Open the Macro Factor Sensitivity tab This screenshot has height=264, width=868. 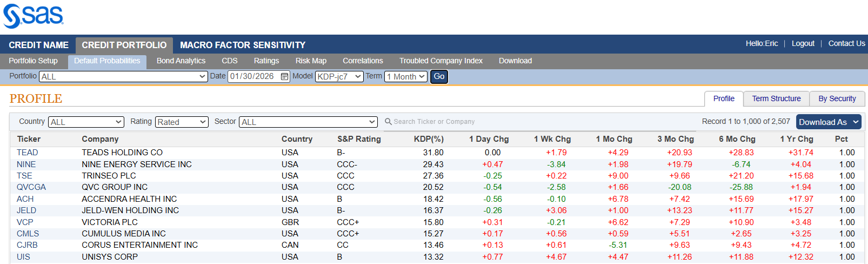(243, 45)
